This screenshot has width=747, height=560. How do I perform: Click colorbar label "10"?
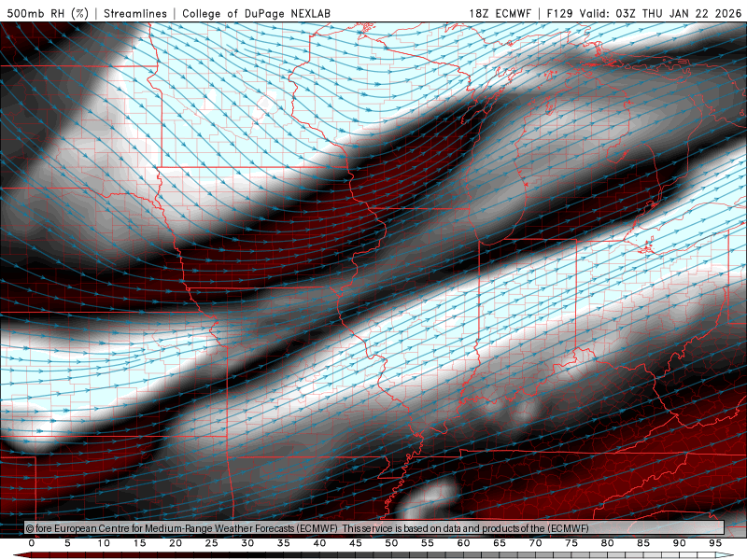click(104, 543)
